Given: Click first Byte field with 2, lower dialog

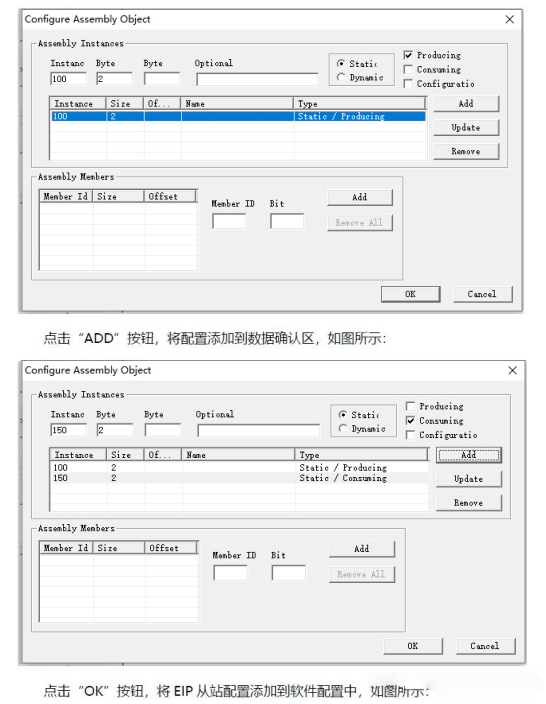Looking at the screenshot, I should [115, 430].
